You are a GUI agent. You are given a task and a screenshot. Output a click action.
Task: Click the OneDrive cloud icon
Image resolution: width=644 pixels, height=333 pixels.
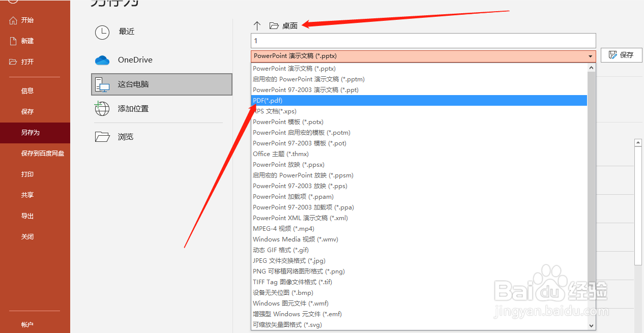coord(102,60)
